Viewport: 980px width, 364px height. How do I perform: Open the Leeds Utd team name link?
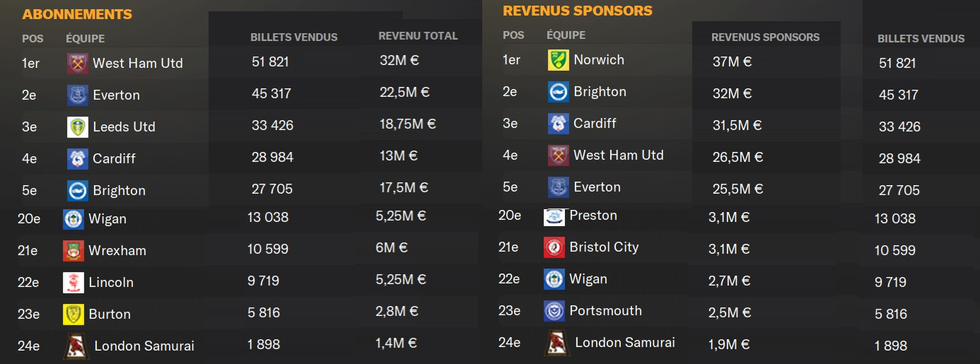coord(124,127)
